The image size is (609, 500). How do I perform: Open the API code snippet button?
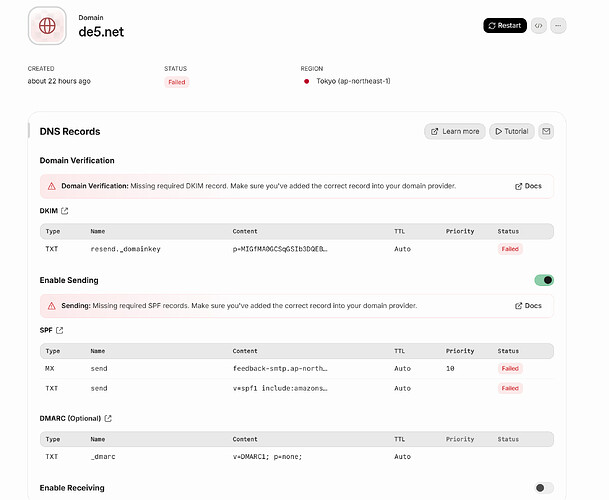click(538, 25)
